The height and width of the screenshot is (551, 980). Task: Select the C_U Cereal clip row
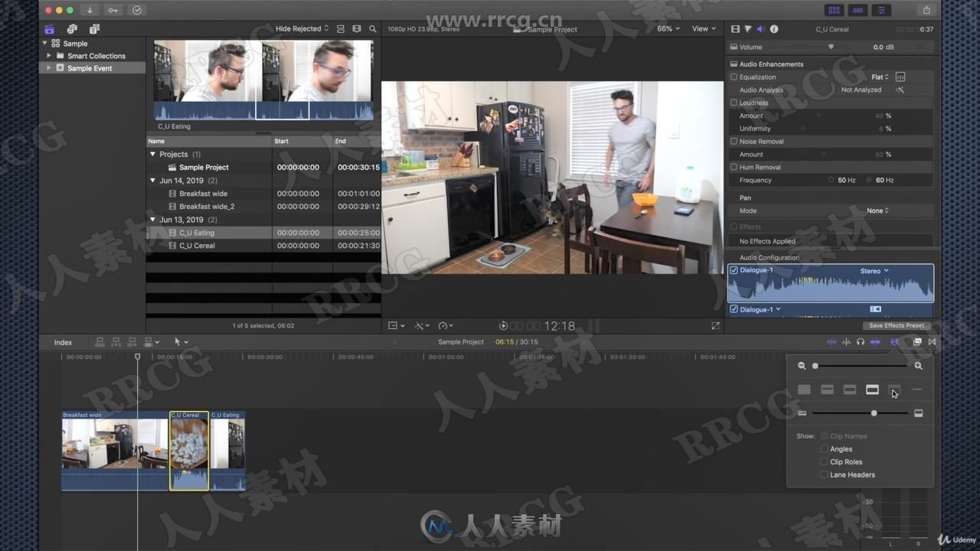[263, 246]
